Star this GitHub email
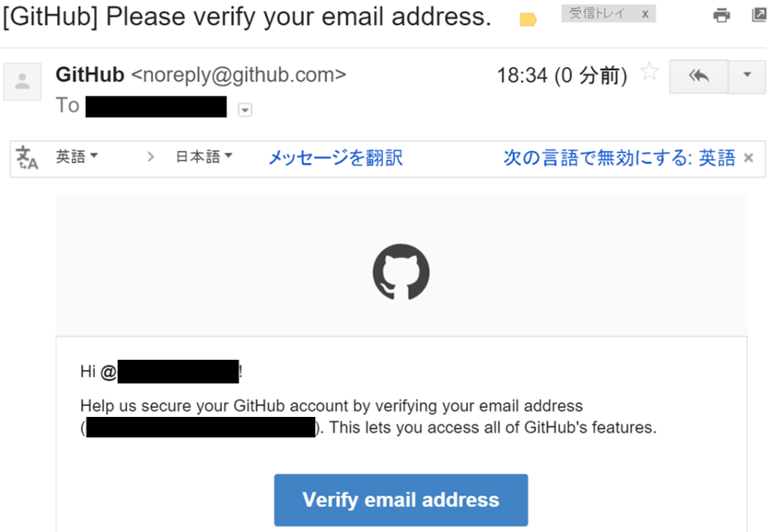768x532 pixels. 649,72
